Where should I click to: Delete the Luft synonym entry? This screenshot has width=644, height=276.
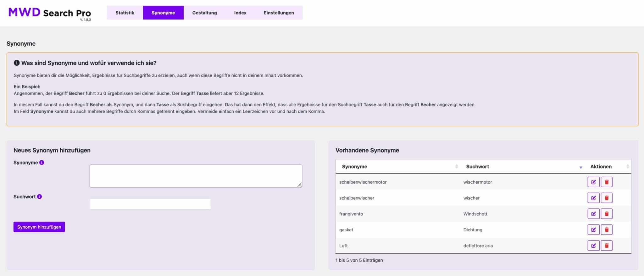coord(607,246)
